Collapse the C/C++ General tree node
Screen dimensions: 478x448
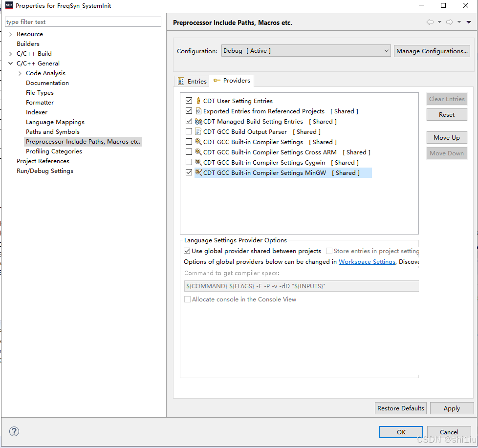(10, 63)
